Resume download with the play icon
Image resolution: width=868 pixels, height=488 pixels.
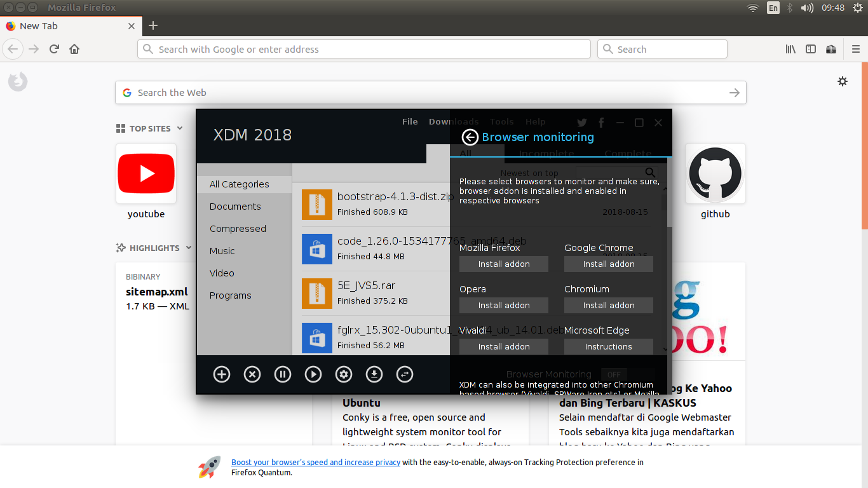(313, 374)
